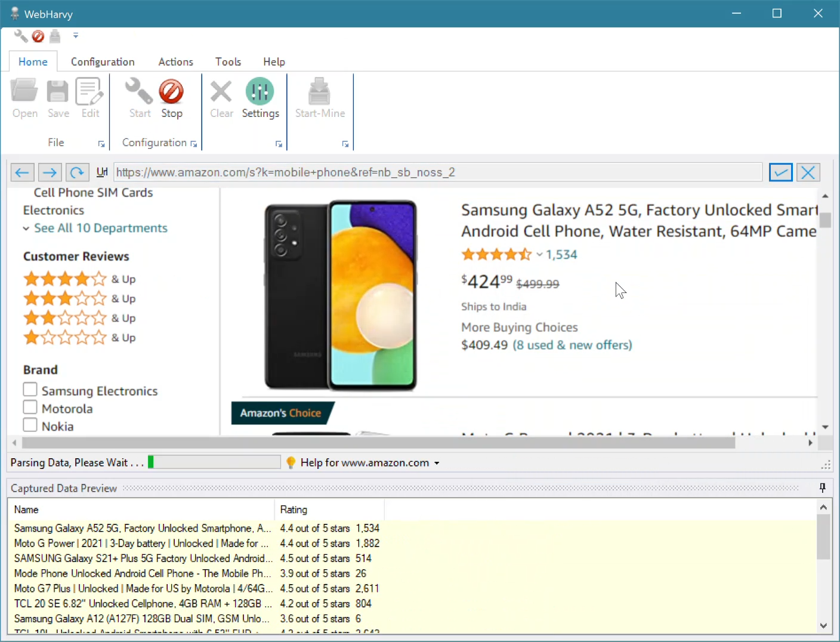Click the data preview scrollbar up arrow
Viewport: 840px width, 642px height.
(823, 507)
